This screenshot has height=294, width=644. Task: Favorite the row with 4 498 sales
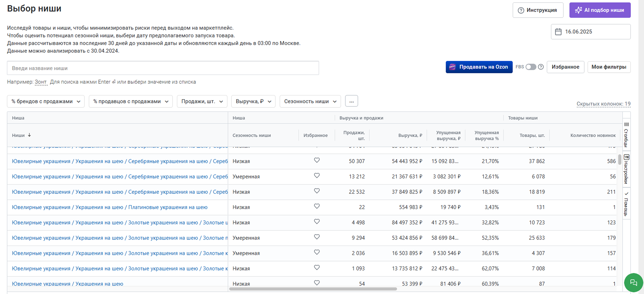[317, 222]
